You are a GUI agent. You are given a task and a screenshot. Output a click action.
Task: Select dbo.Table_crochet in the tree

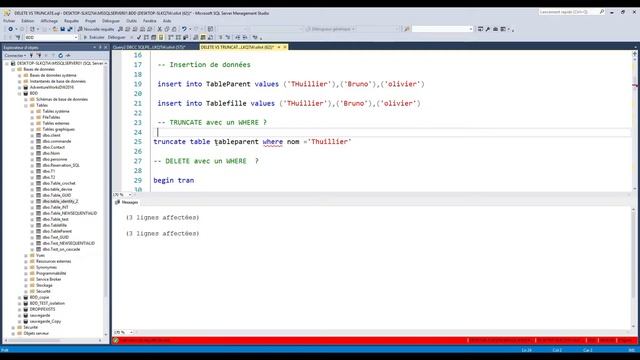[59, 183]
